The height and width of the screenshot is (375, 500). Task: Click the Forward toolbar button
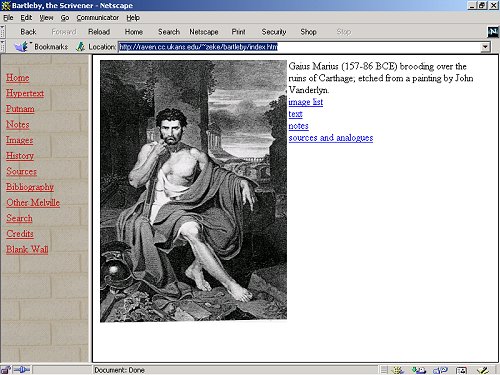click(x=64, y=32)
